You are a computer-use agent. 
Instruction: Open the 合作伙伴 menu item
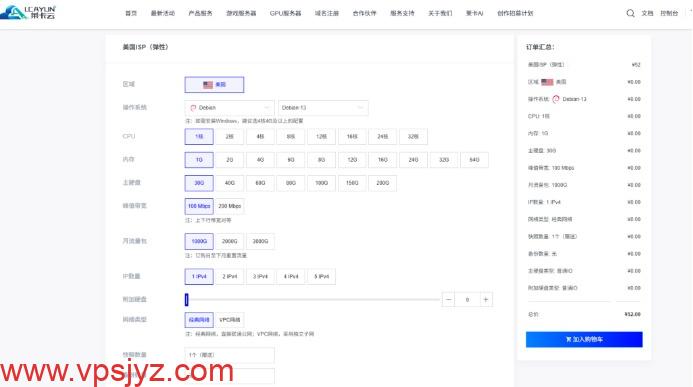364,13
